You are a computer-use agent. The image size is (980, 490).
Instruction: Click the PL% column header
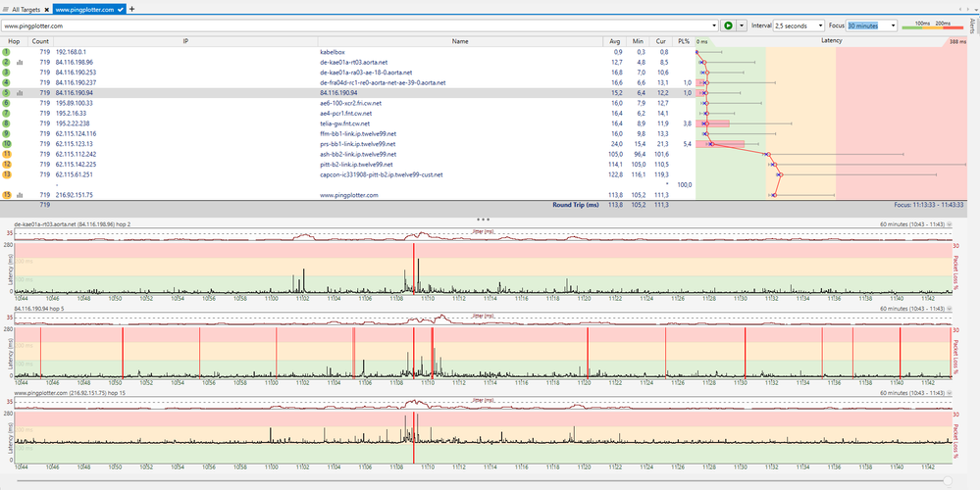684,41
